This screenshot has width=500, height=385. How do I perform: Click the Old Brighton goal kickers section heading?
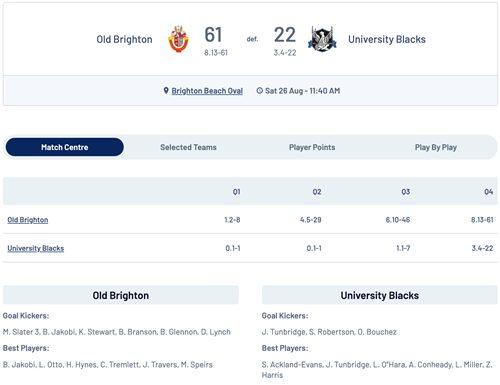pyautogui.click(x=26, y=316)
